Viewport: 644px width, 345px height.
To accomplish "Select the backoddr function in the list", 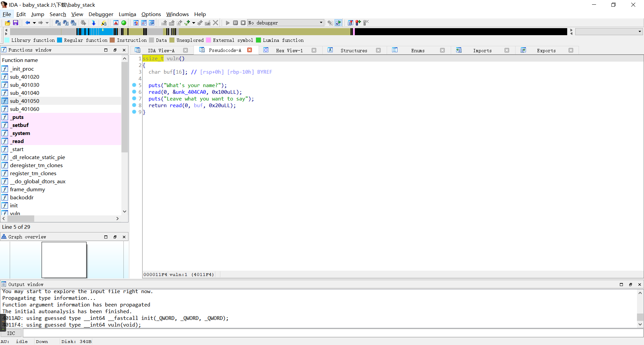I will 22,197.
